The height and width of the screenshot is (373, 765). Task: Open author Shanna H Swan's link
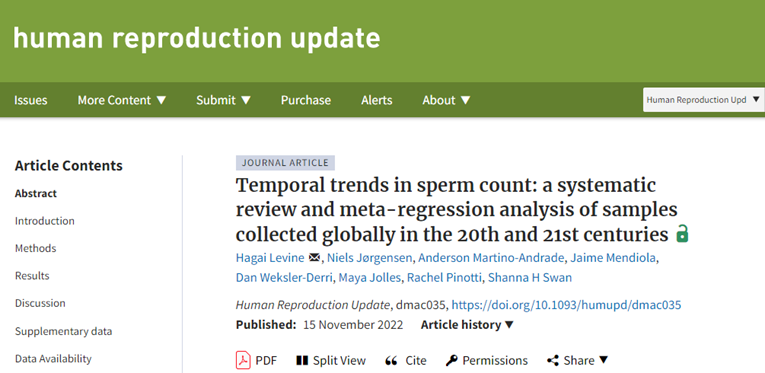(530, 277)
